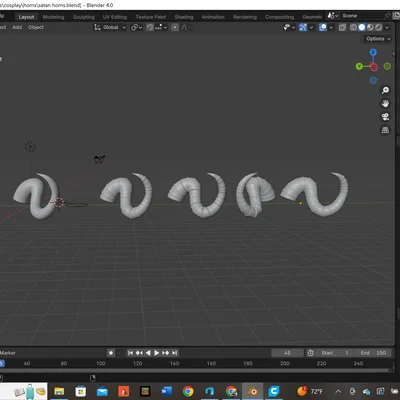The width and height of the screenshot is (400, 400).
Task: Enable snapping magnet toggle
Action: tap(150, 27)
